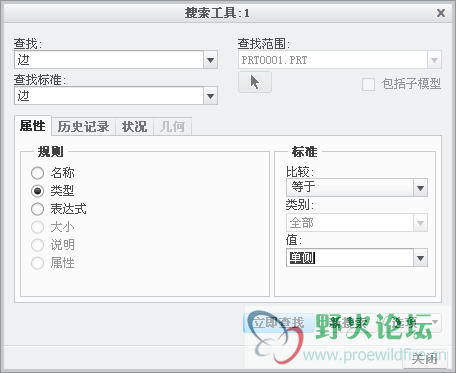This screenshot has height=373, width=456.
Task: Click the 新搜索 button
Action: tap(348, 323)
